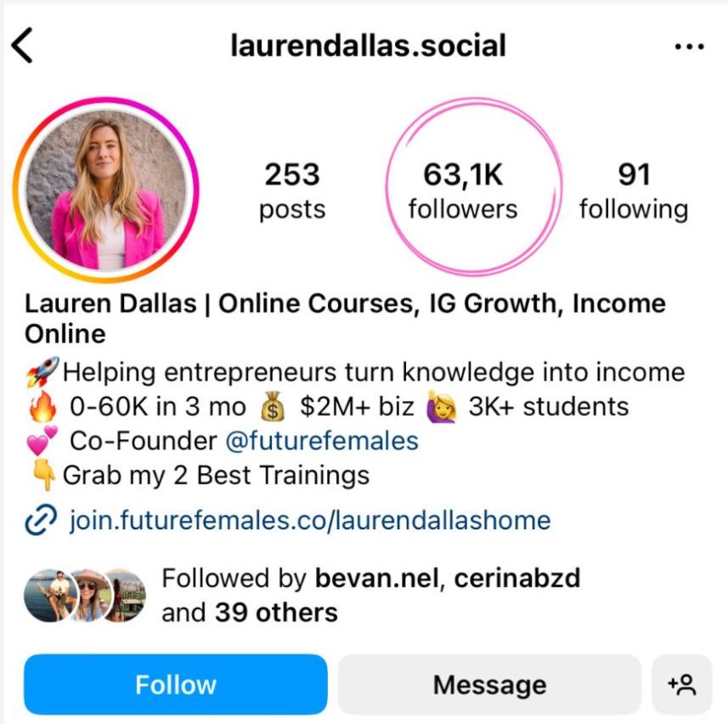The image size is (728, 724).
Task: Tap the laurendallas.social username header
Action: [368, 46]
